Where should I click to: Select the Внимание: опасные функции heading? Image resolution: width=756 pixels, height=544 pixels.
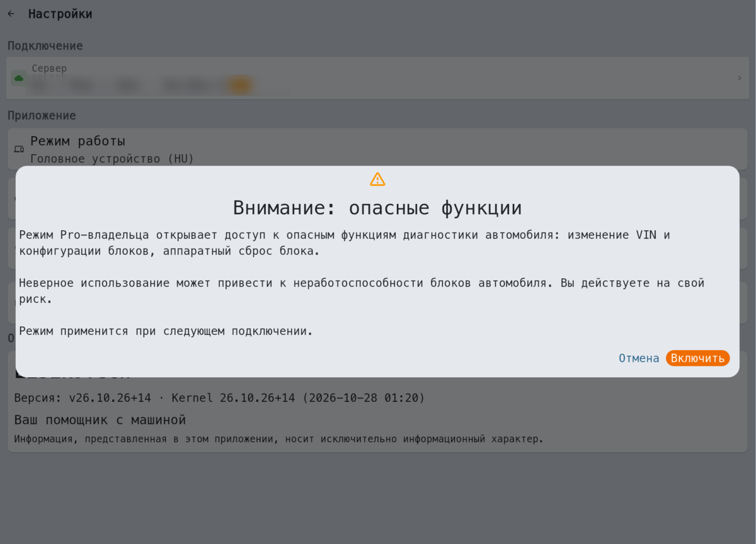377,208
